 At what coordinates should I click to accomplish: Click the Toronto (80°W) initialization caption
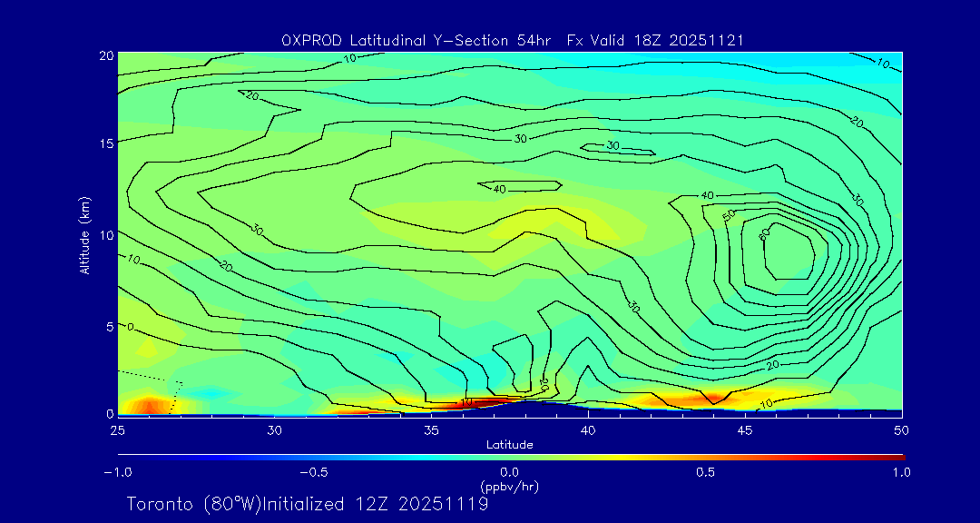308,504
